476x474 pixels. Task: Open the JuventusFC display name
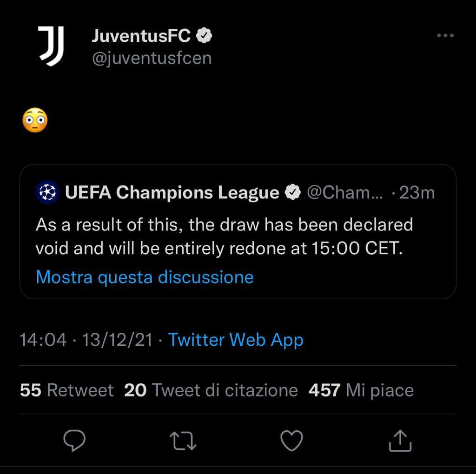[141, 36]
